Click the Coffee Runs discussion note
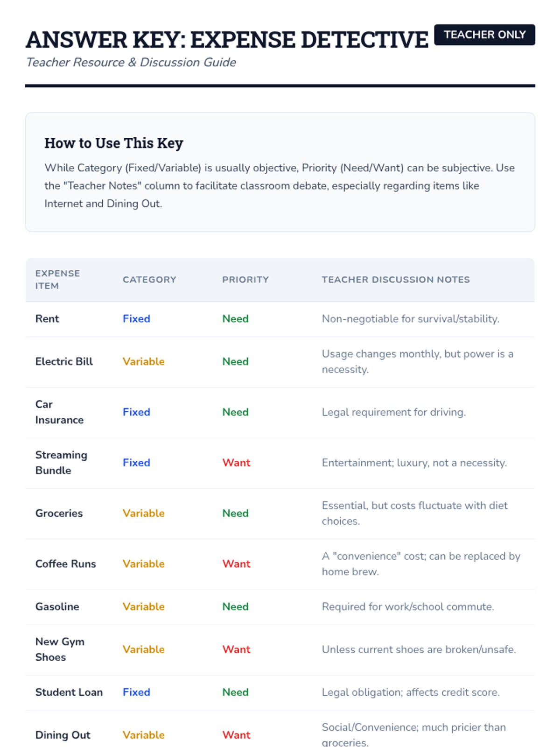 (x=420, y=564)
